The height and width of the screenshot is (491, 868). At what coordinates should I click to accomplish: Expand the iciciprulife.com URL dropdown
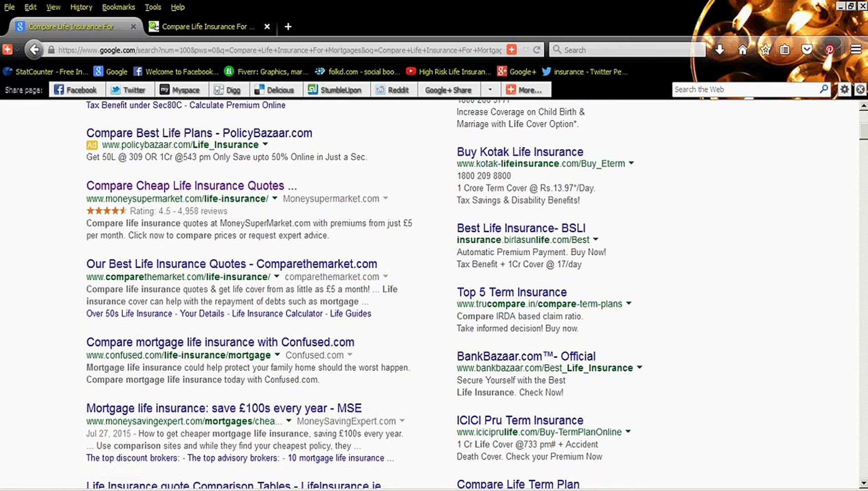pyautogui.click(x=628, y=432)
